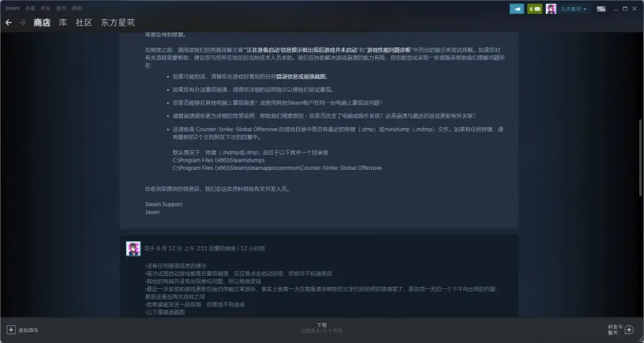Open the "正在准备启动" troubleshooting article link
This screenshot has width=644, height=343.
coord(301,50)
